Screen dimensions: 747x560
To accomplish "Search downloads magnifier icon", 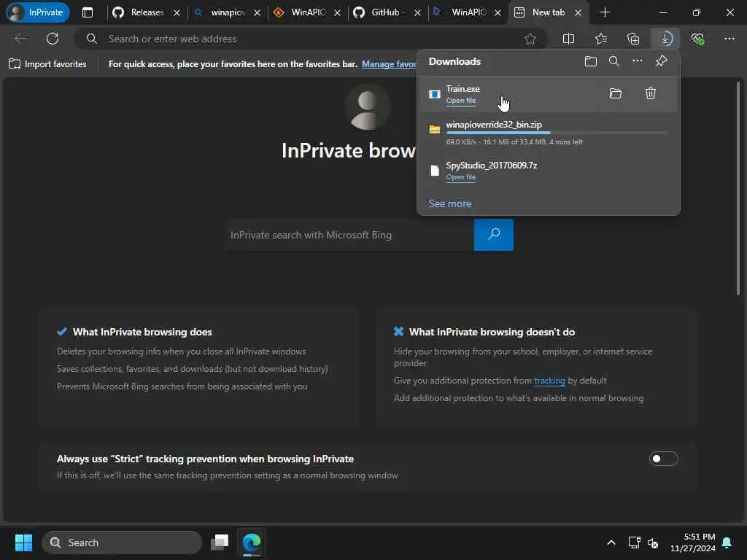I will 614,61.
